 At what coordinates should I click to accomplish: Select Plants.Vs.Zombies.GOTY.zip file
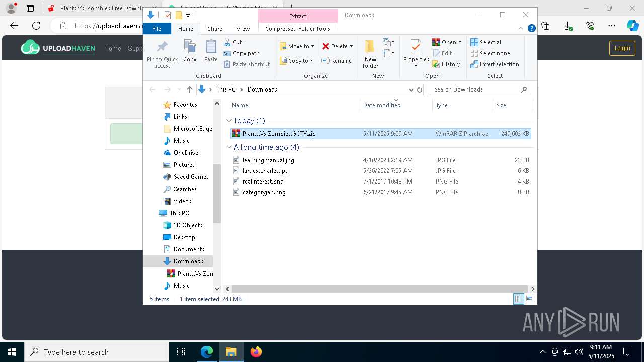tap(380, 134)
